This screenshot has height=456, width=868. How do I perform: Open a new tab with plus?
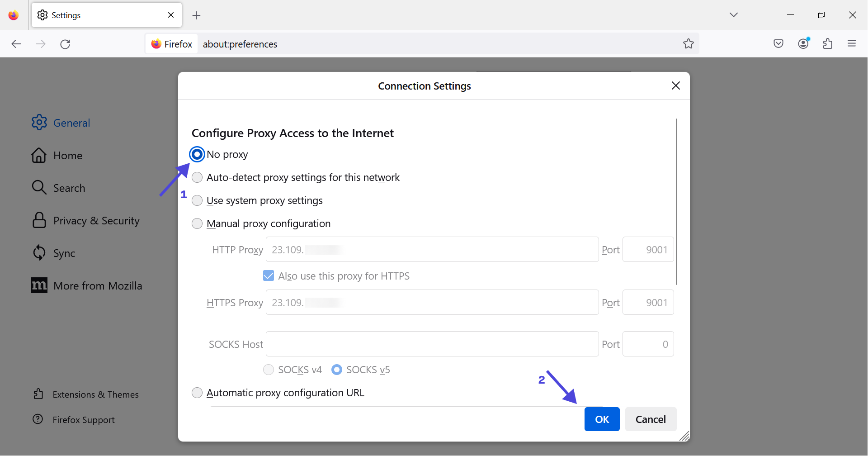coord(196,15)
